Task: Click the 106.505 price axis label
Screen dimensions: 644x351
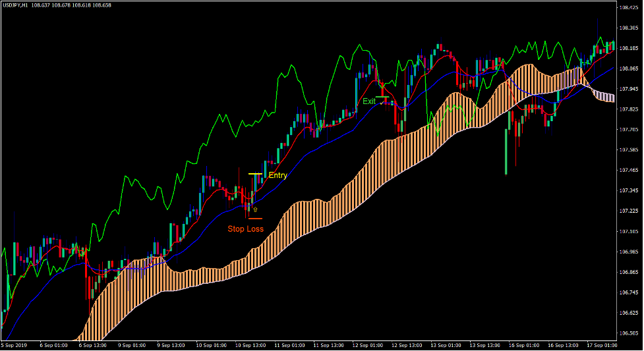Action: click(x=629, y=333)
